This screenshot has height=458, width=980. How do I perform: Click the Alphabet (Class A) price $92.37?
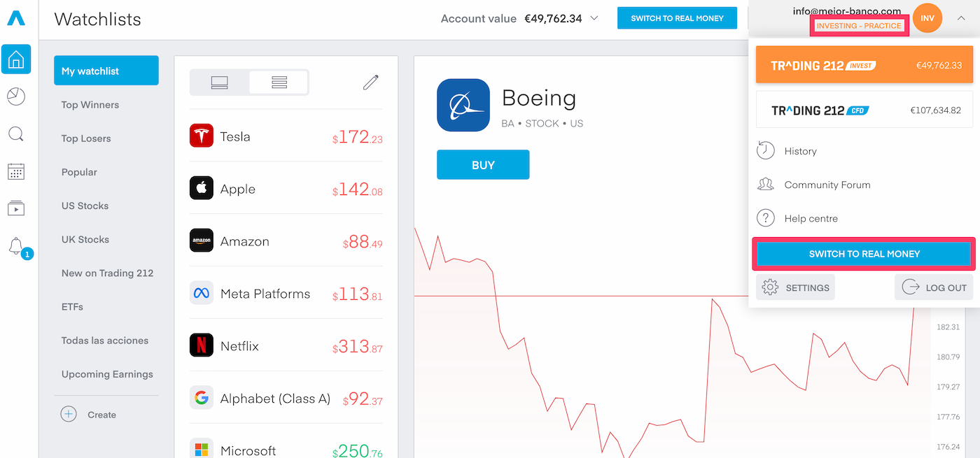coord(363,399)
